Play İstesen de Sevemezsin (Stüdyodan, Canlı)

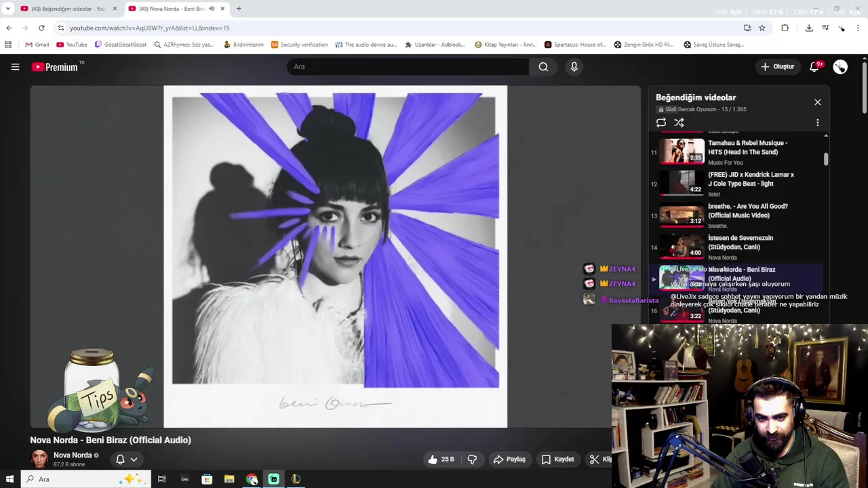coord(736,247)
